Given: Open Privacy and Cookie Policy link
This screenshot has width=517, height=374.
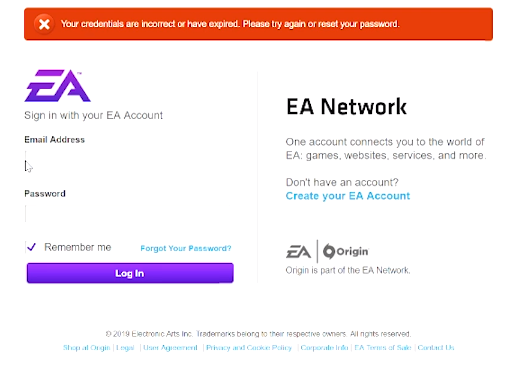Looking at the screenshot, I should (249, 348).
